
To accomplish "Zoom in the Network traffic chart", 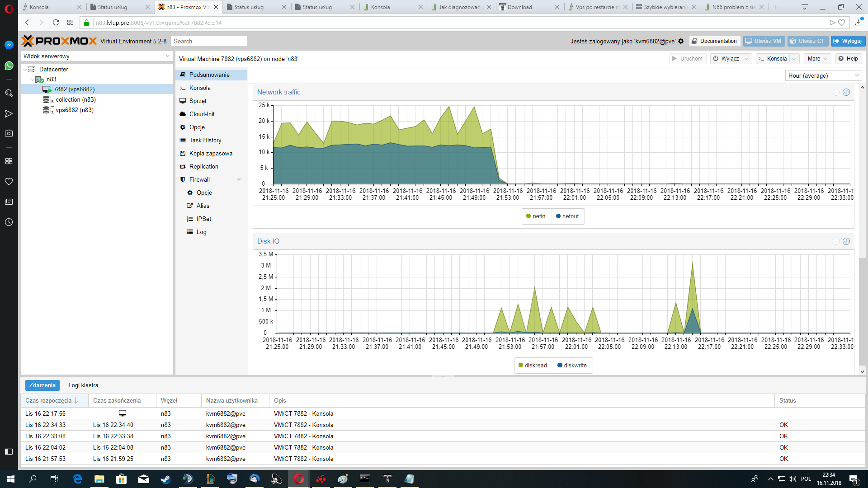I will [846, 92].
